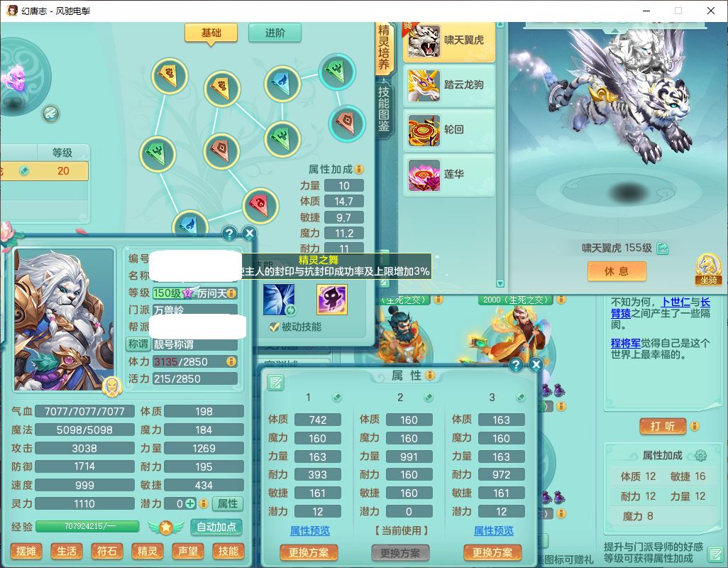Close the 属性 scheme panel
The image size is (728, 568).
(x=536, y=364)
